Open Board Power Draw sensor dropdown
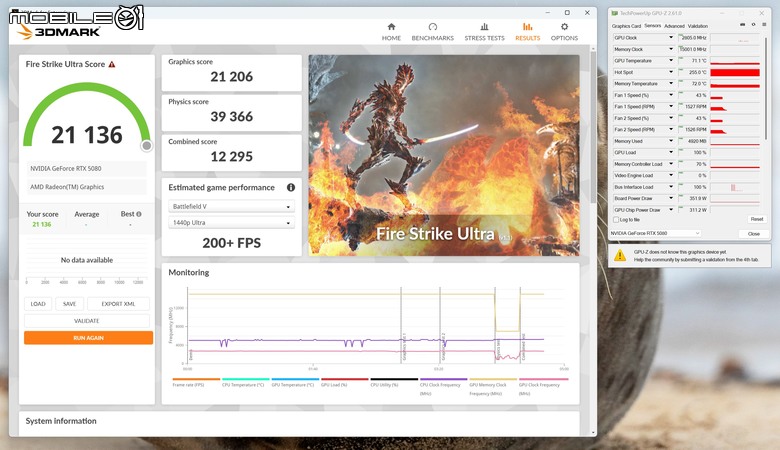Viewport: 780px width, 450px height. point(671,198)
